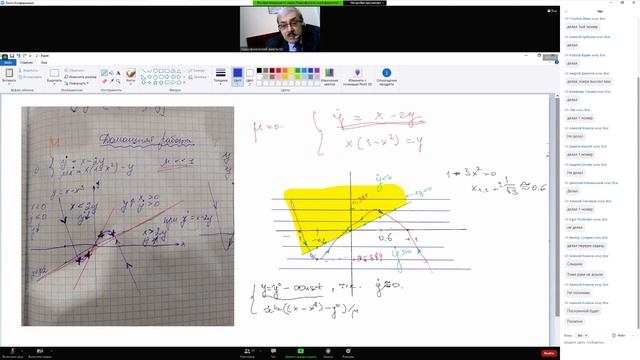Switch to the View (Вид) ribbon tab
The width and height of the screenshot is (640, 360).
coord(44,62)
